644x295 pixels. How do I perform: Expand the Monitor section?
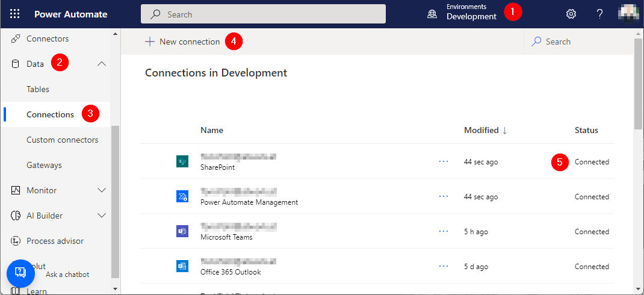(102, 190)
